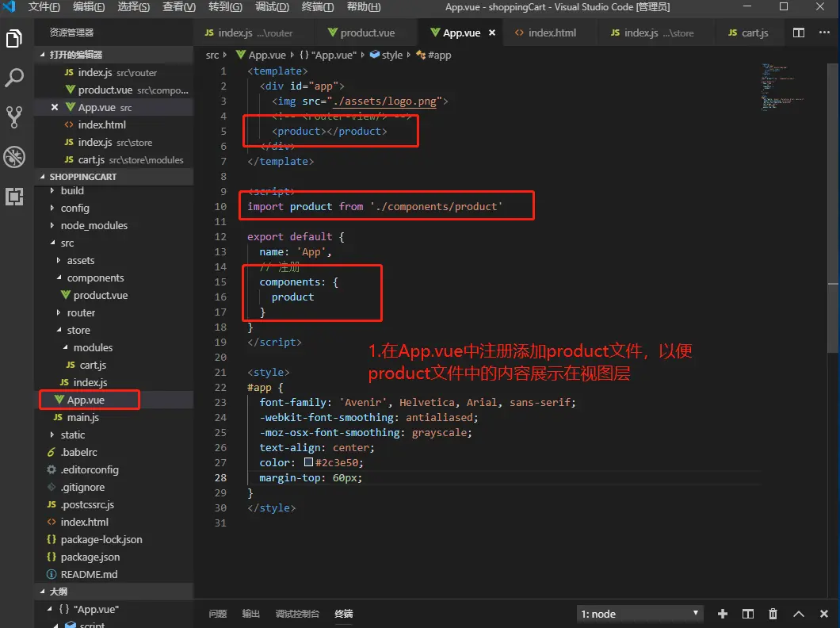Maximize the panel with the up chevron
This screenshot has width=840, height=628.
(x=798, y=614)
